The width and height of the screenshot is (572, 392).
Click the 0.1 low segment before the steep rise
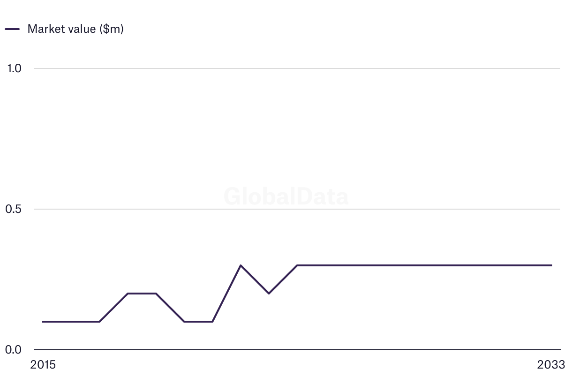pos(198,322)
